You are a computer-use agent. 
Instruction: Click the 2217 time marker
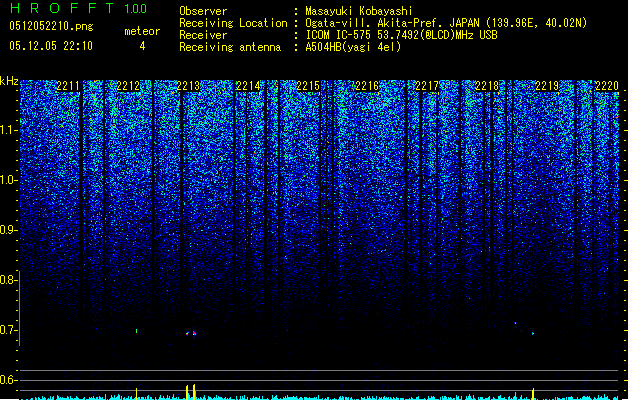click(427, 86)
